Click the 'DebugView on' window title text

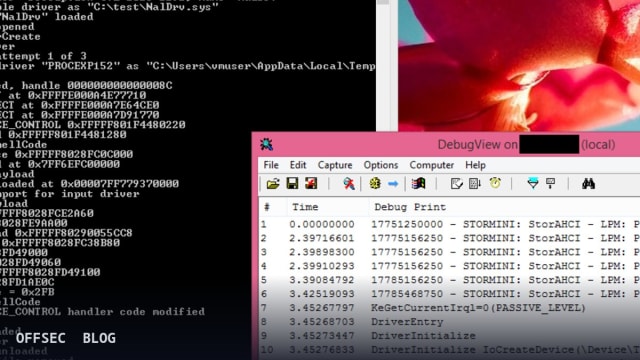point(478,144)
